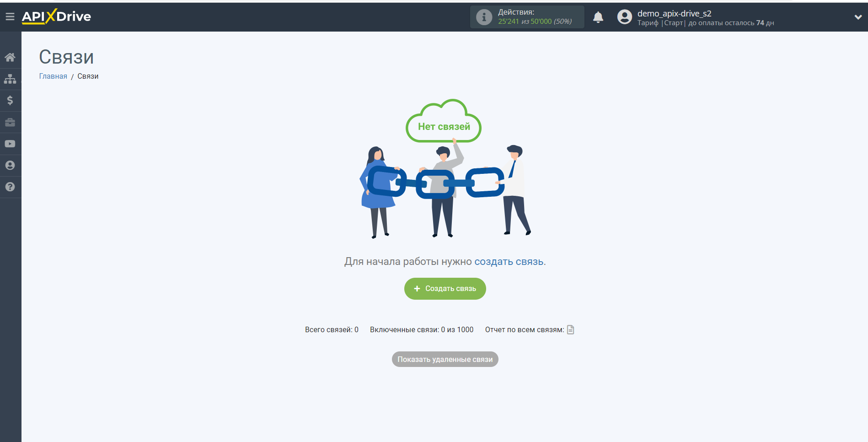The height and width of the screenshot is (442, 868).
Task: Open the user profile sidebar icon
Action: [x=10, y=165]
